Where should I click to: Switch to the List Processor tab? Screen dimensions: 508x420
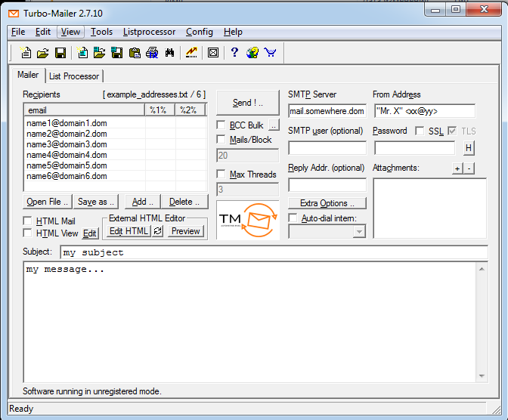tap(74, 76)
